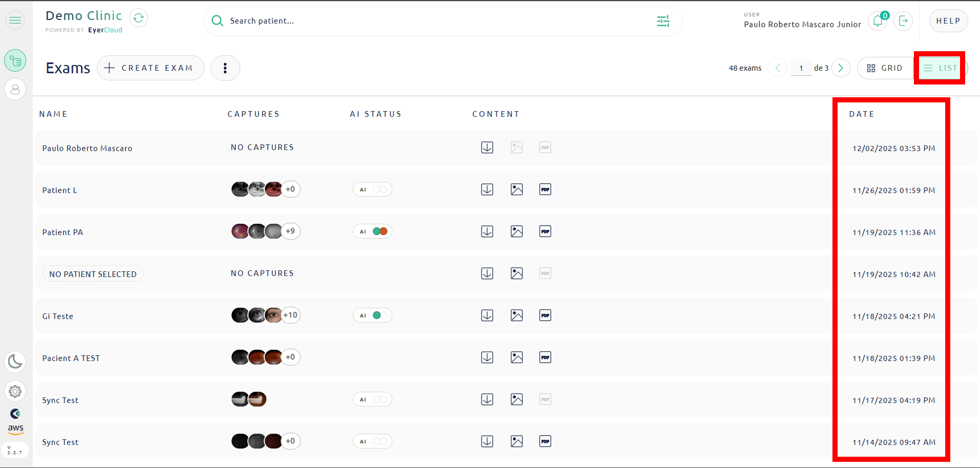Open settings gear in sidebar

[15, 392]
